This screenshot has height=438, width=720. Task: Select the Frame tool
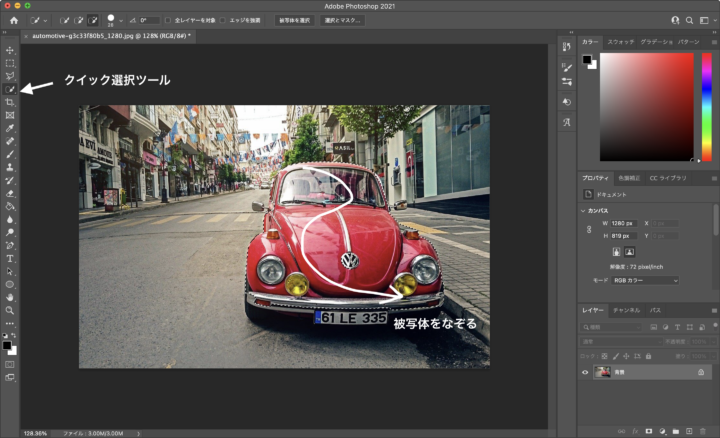tap(10, 115)
